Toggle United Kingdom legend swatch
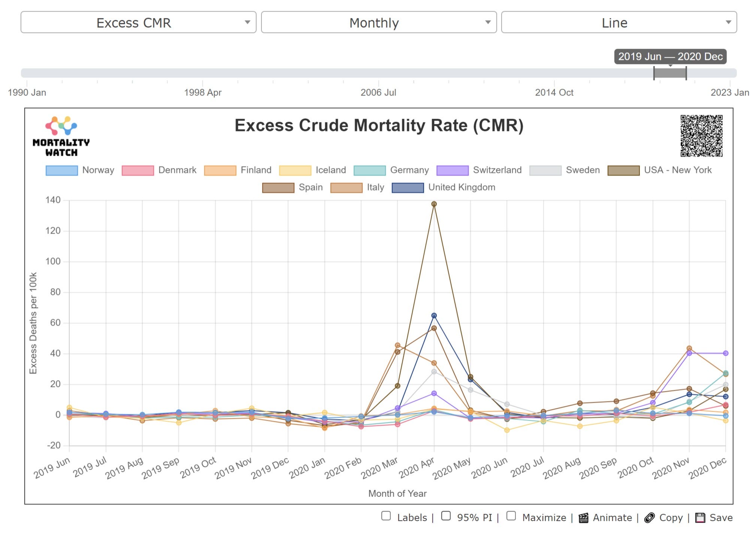Image resolution: width=756 pixels, height=541 pixels. pyautogui.click(x=408, y=188)
